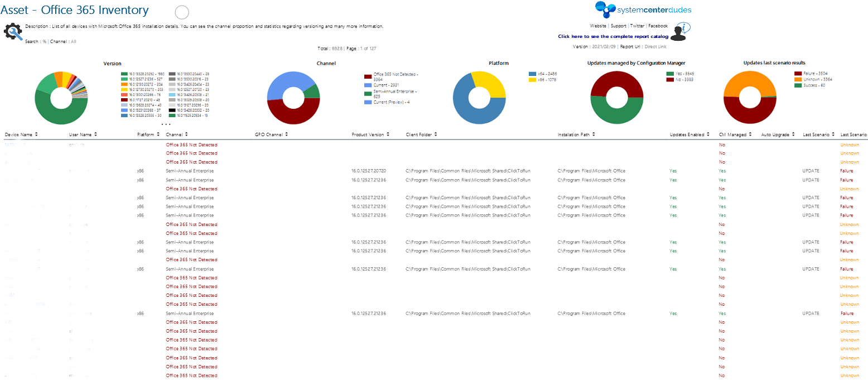The image size is (868, 380).
Task: Visit the Twitter link
Action: pyautogui.click(x=637, y=26)
